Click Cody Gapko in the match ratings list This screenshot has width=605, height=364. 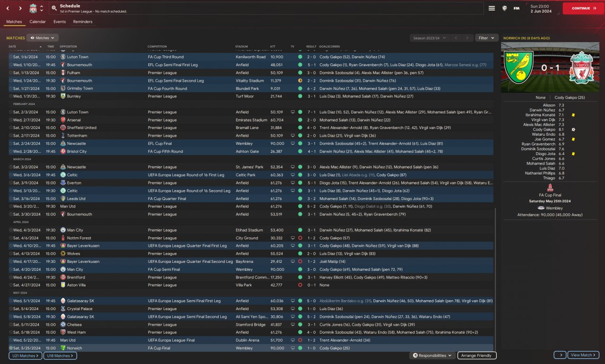tap(544, 130)
